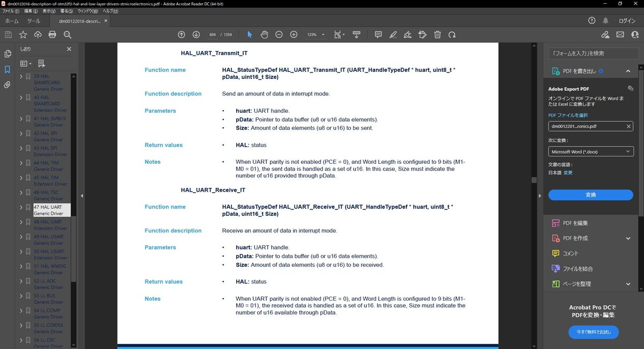Activate the hand pan tool
The image size is (644, 349).
point(264,34)
